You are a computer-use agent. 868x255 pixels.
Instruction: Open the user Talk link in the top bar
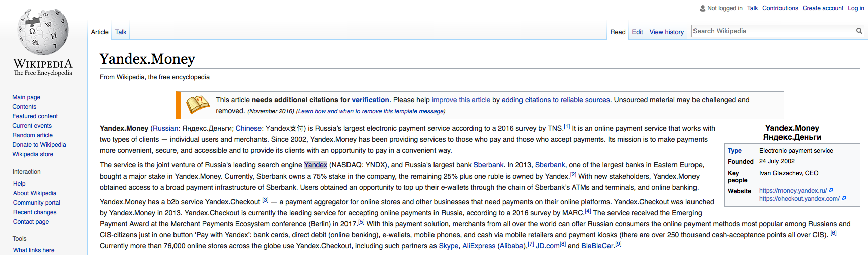pos(752,8)
